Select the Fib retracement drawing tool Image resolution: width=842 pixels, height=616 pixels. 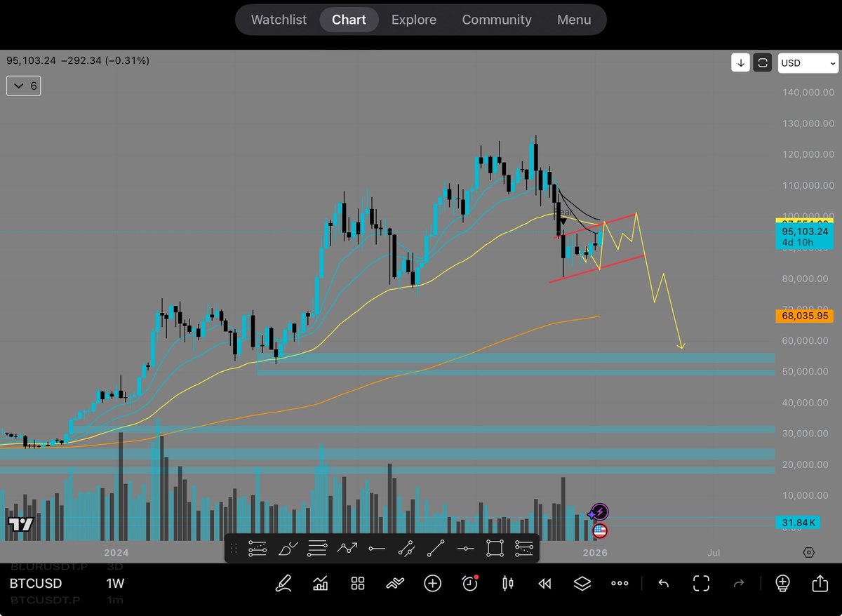[x=258, y=548]
